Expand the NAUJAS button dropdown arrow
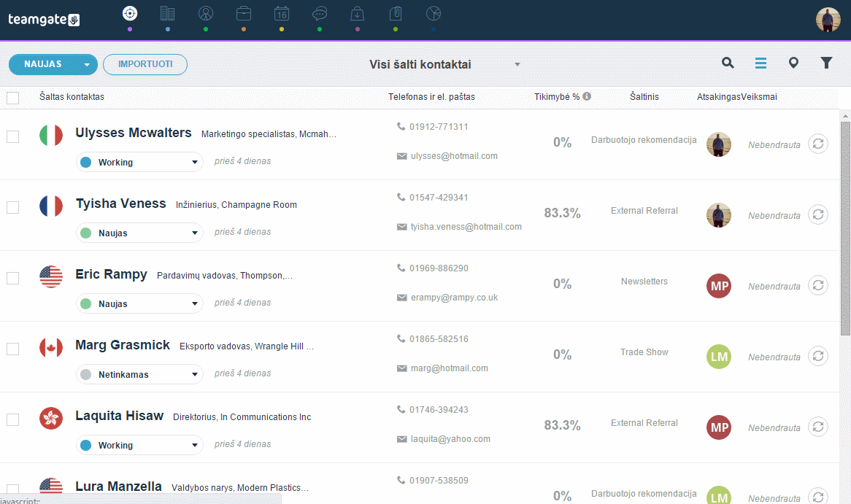This screenshot has height=504, width=851. coord(87,65)
